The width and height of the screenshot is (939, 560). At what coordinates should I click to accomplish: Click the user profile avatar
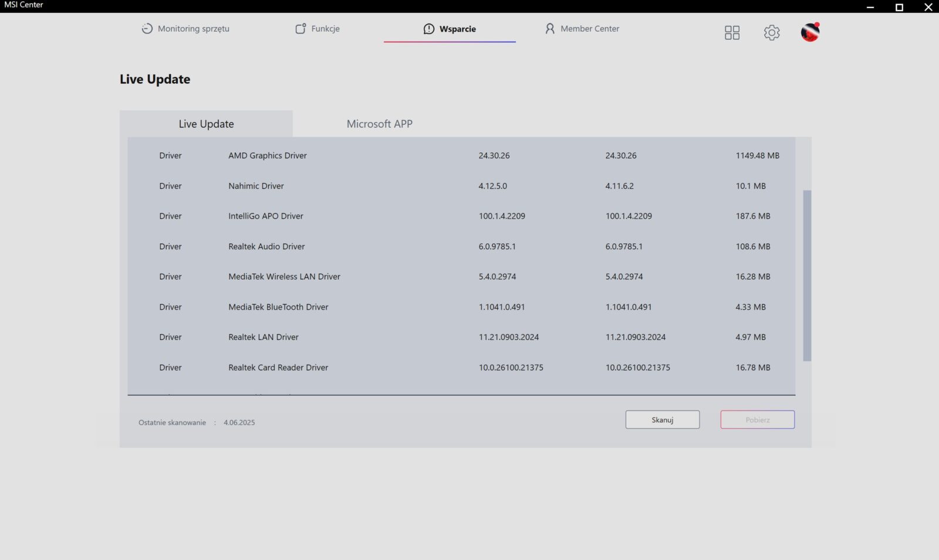810,32
